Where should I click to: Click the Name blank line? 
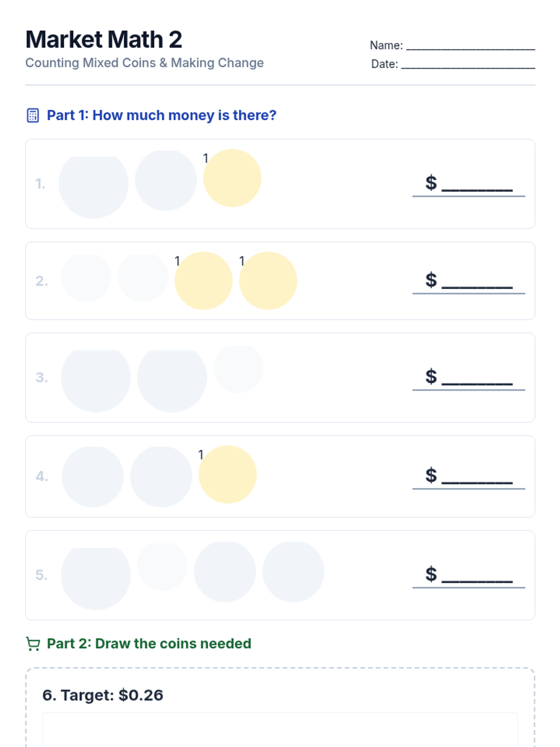(470, 46)
